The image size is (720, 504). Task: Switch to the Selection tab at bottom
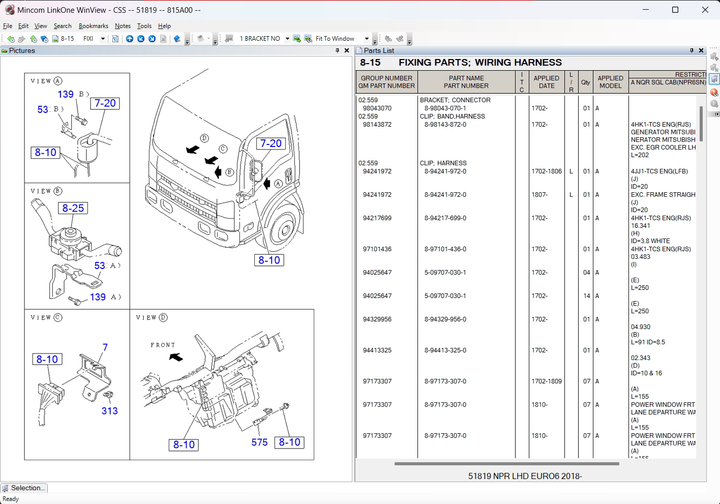pos(24,488)
